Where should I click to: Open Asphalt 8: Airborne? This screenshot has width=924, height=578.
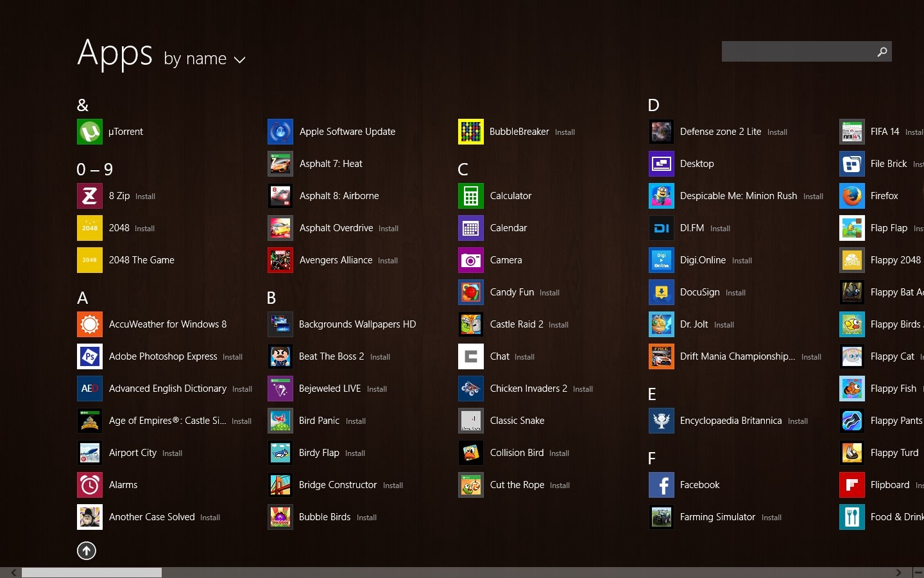(339, 196)
